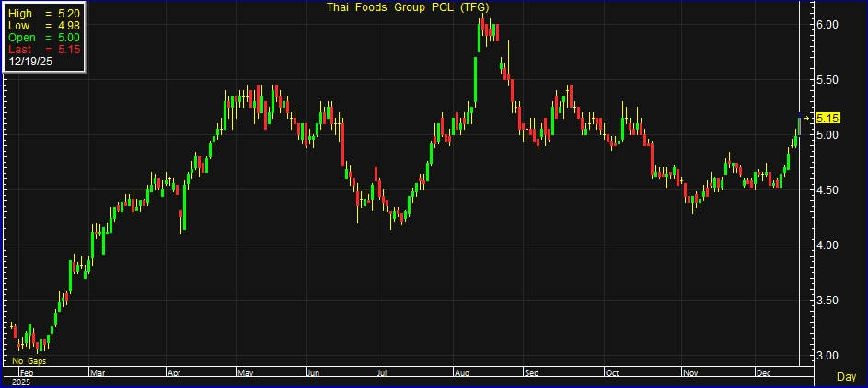Select the High value line in info box
This screenshot has height=388, width=868.
click(x=43, y=14)
